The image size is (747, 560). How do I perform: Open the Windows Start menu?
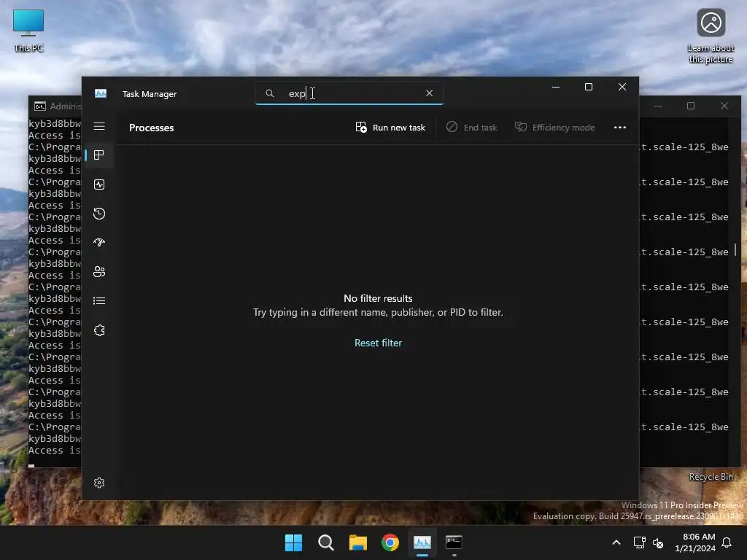click(293, 542)
